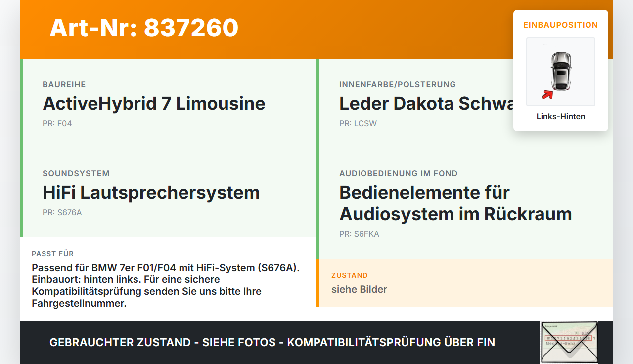Click the Baureihe section label
Image resolution: width=633 pixels, height=364 pixels.
(64, 84)
